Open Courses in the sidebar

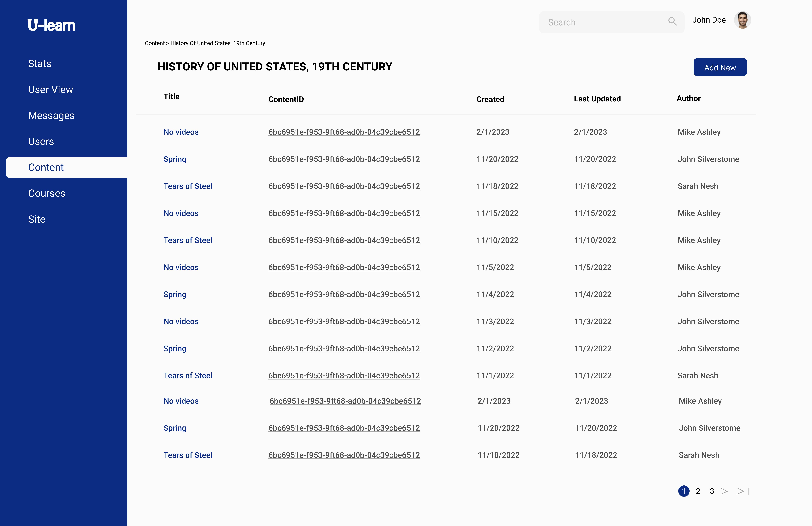(x=47, y=193)
